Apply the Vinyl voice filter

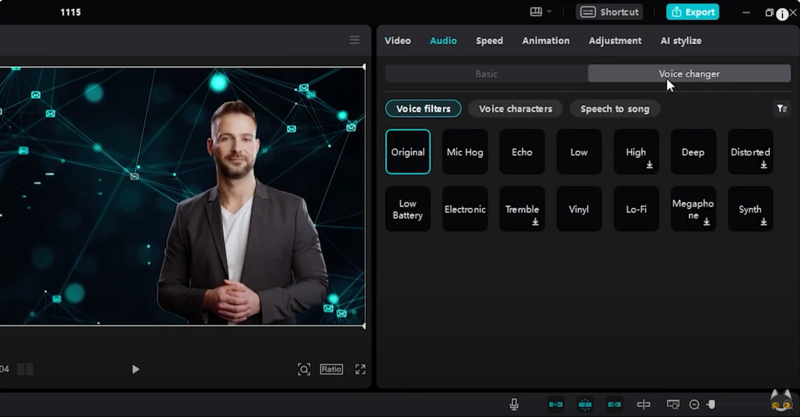pyautogui.click(x=579, y=209)
